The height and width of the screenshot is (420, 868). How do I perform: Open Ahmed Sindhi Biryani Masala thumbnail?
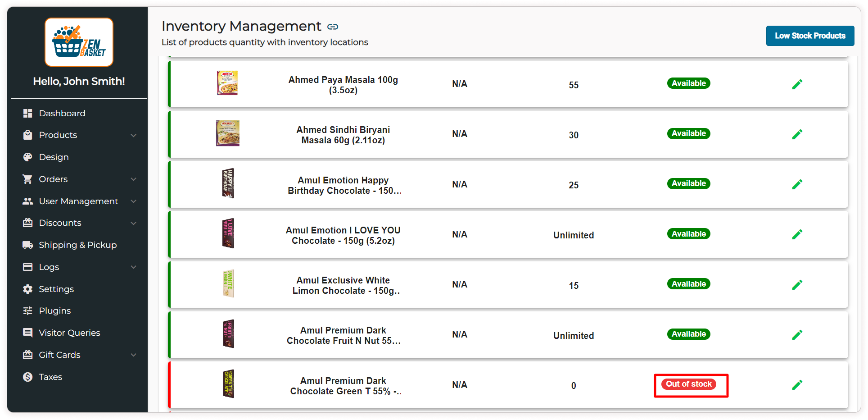[x=227, y=133]
